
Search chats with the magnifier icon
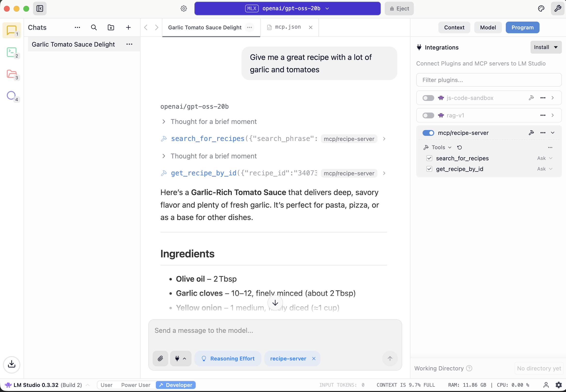tap(94, 27)
